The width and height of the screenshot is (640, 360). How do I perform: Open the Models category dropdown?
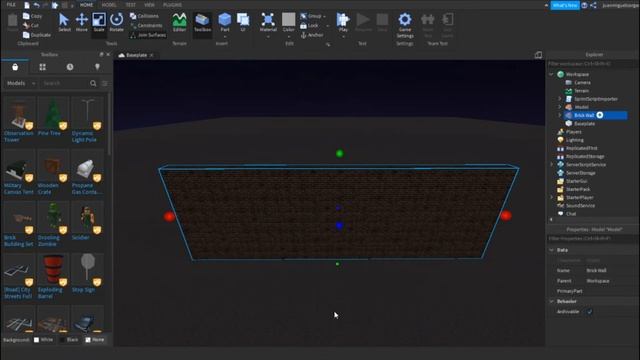[21, 83]
